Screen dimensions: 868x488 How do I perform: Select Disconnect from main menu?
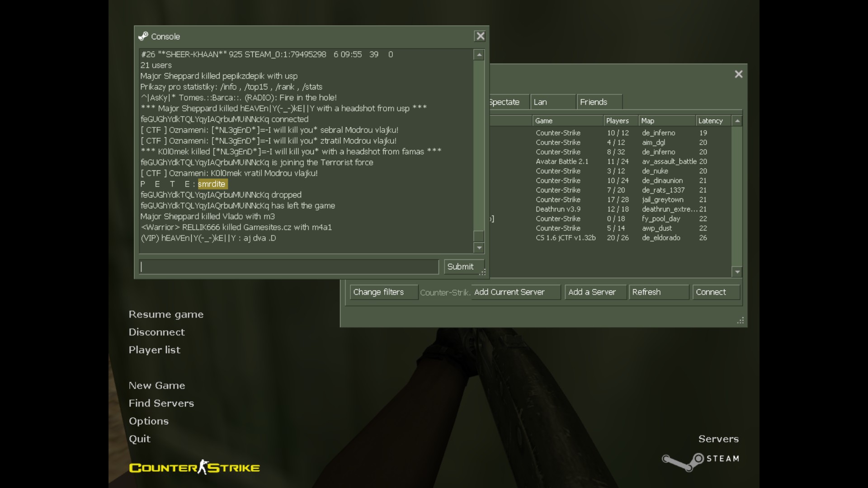click(156, 332)
